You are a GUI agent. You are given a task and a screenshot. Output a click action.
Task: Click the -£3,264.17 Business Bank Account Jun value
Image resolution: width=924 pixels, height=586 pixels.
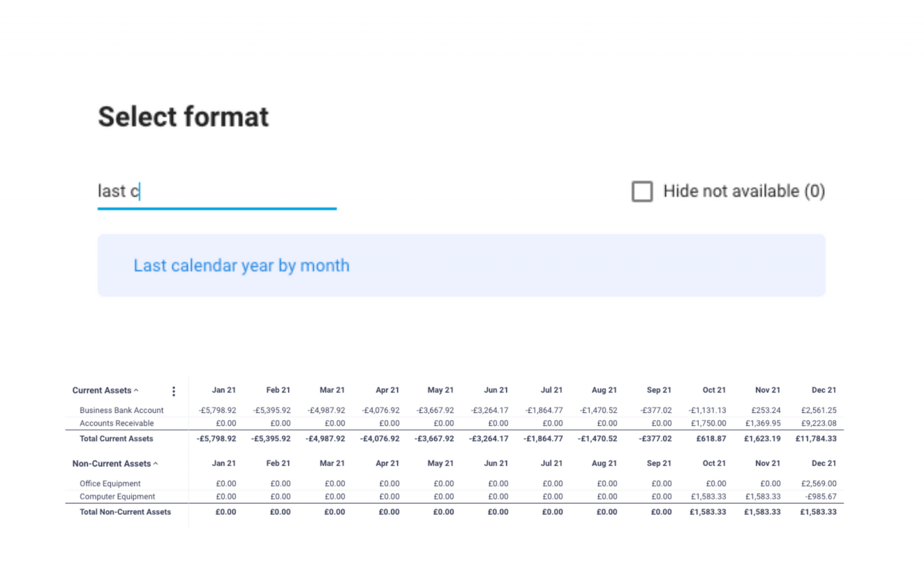(x=490, y=410)
